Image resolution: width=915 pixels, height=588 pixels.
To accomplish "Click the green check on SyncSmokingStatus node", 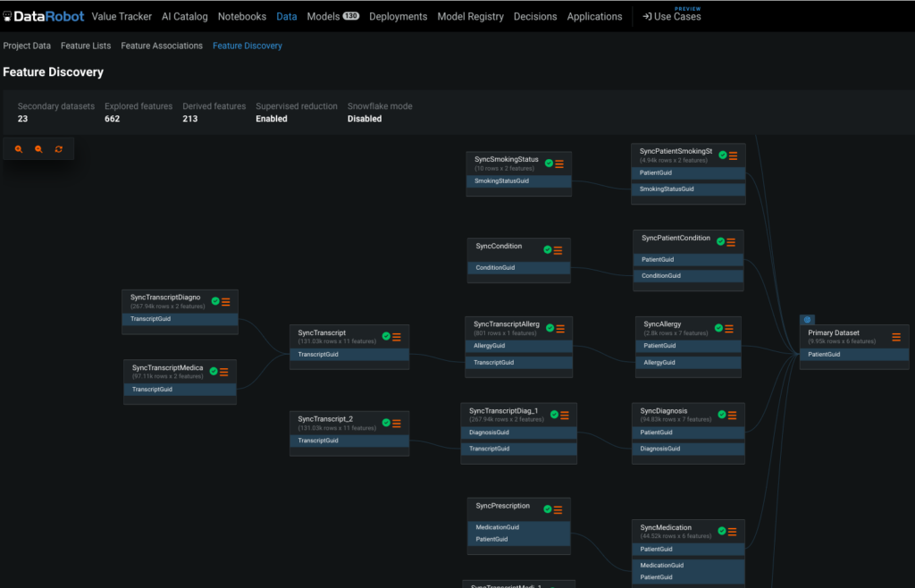I will (549, 164).
